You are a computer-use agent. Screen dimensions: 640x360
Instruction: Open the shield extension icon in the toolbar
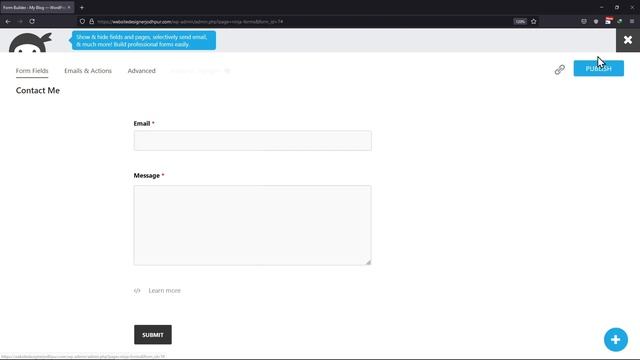(596, 21)
